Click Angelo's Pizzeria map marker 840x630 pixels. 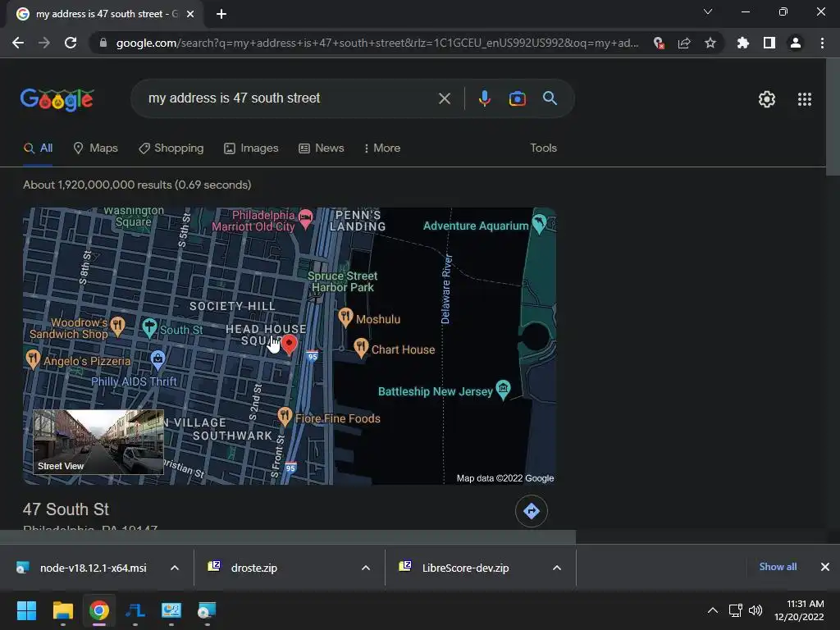pos(33,359)
